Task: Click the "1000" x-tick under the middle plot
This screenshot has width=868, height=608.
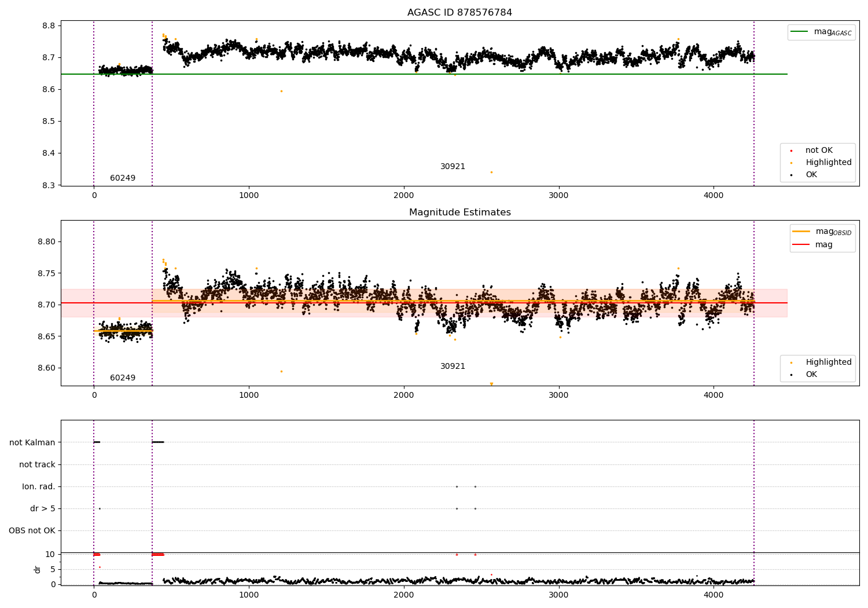Action: click(249, 395)
